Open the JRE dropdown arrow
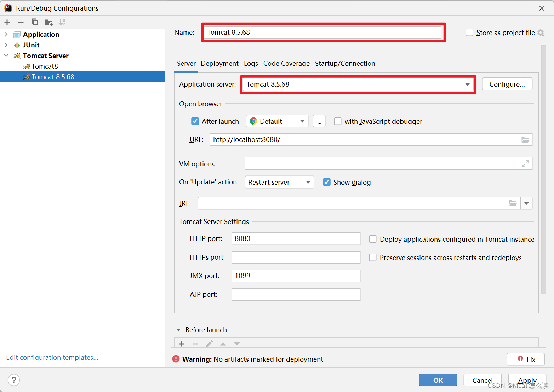The image size is (554, 392). [x=526, y=203]
